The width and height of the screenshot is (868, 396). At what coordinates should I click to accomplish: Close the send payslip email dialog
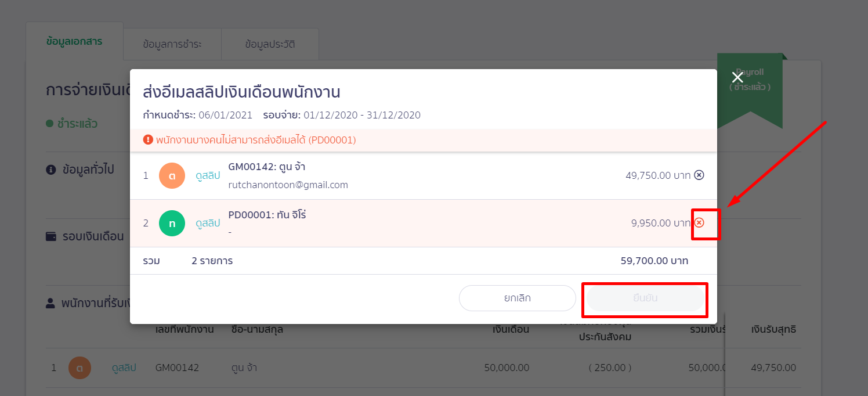click(x=737, y=77)
